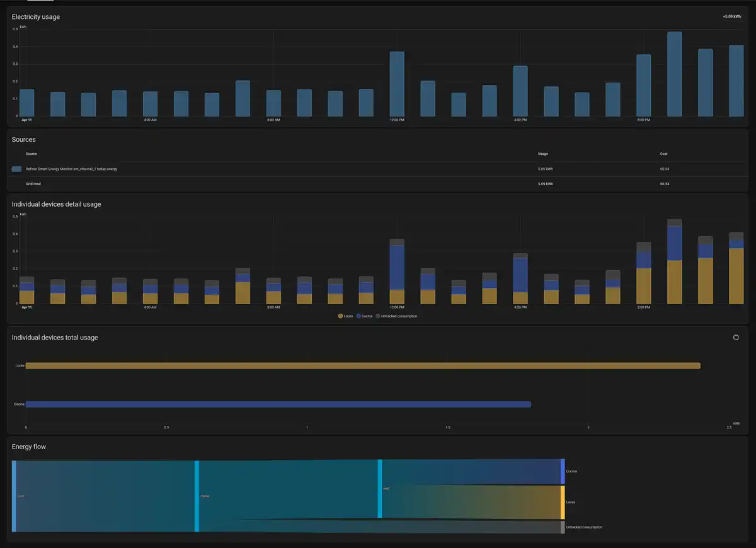Viewport: 756px width, 548px height.
Task: Click the Grid total row in Sources
Action: (x=33, y=184)
